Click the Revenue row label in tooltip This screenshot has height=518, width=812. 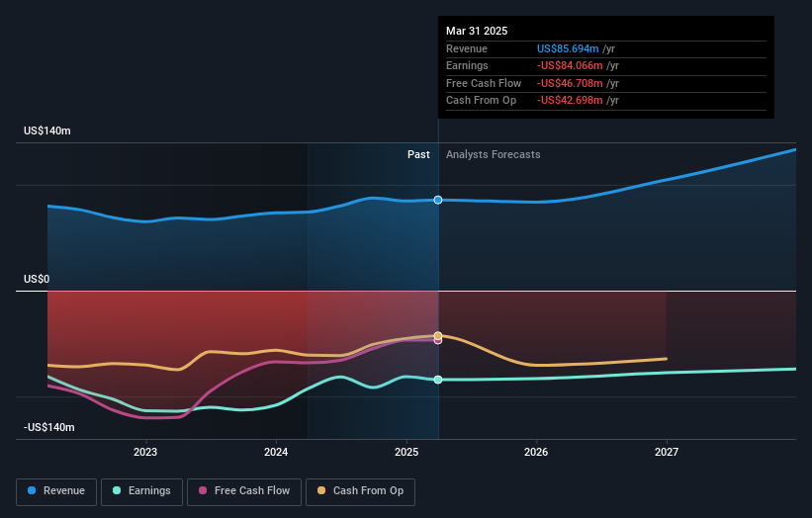tap(467, 48)
